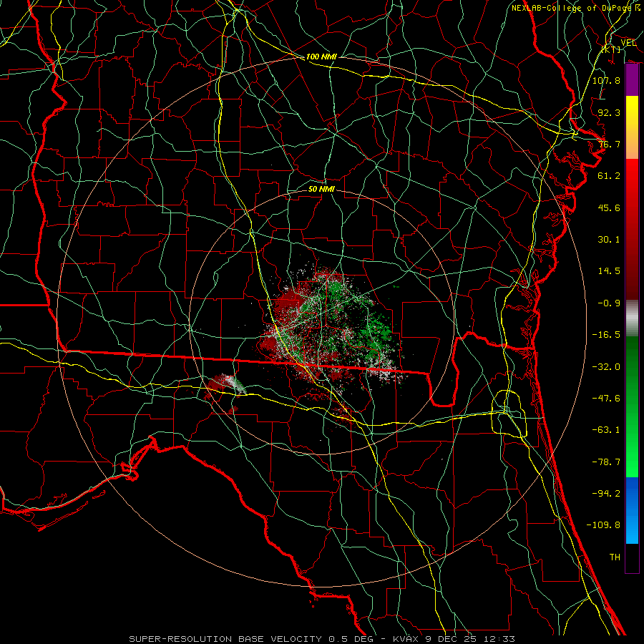Select the 14.5 scale value
Screen dimensions: 644x644
pyautogui.click(x=609, y=271)
